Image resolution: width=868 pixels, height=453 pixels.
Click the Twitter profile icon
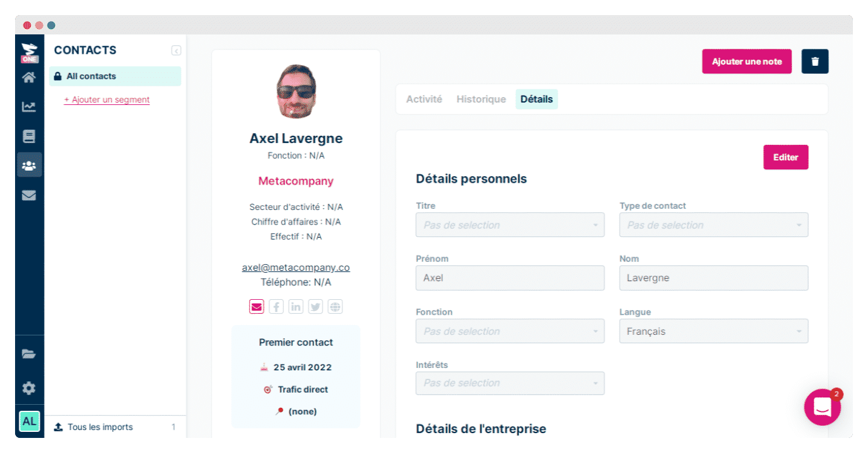point(315,307)
